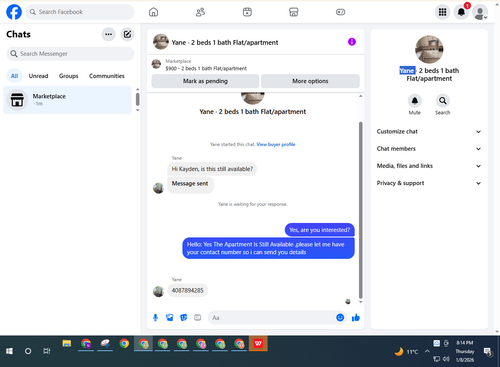This screenshot has height=367, width=500.
Task: Choose a GIF icon in composer
Action: (x=198, y=318)
